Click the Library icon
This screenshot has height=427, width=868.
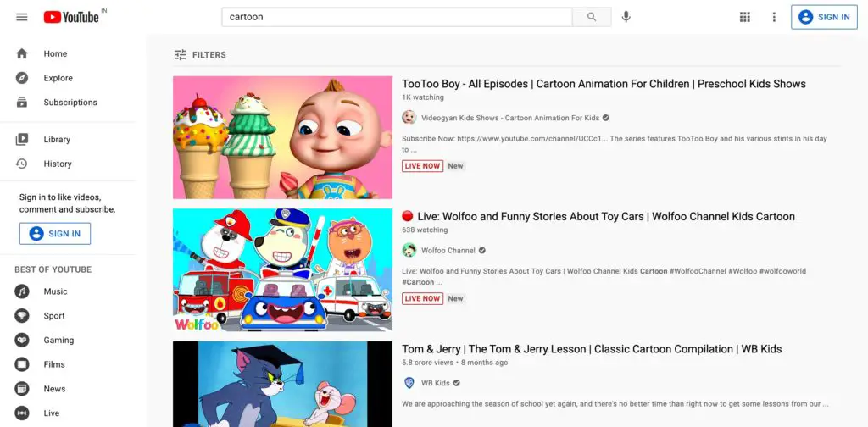point(21,140)
